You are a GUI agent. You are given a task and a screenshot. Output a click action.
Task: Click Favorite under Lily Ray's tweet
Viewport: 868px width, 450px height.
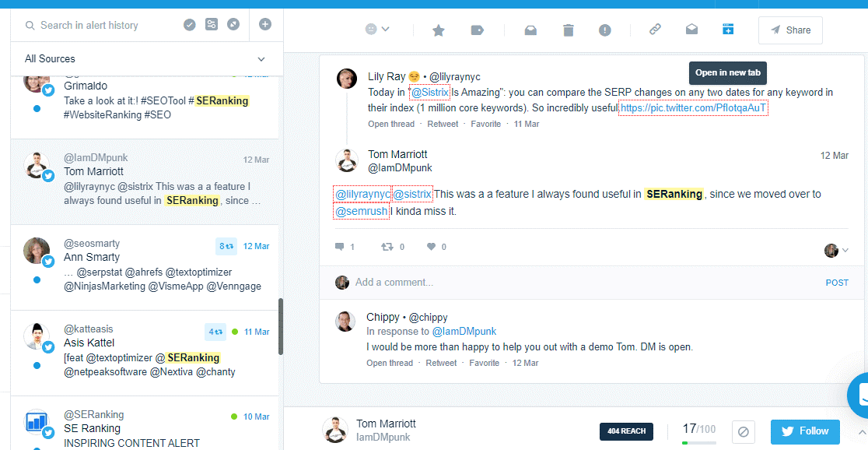485,124
